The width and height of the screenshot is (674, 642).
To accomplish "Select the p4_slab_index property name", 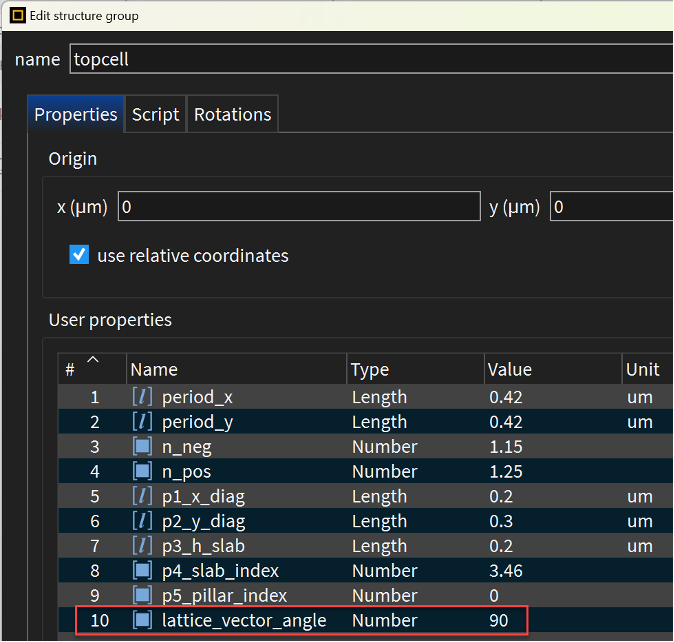I will (x=221, y=571).
